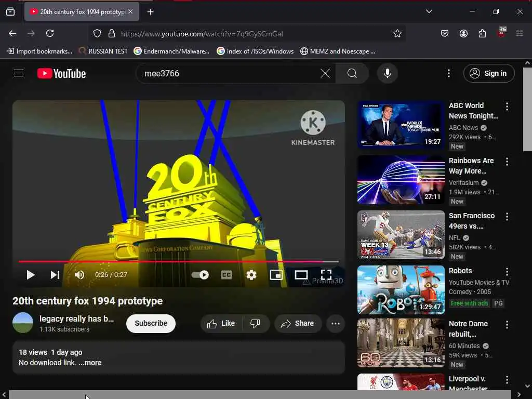Skip to next video

coord(55,275)
